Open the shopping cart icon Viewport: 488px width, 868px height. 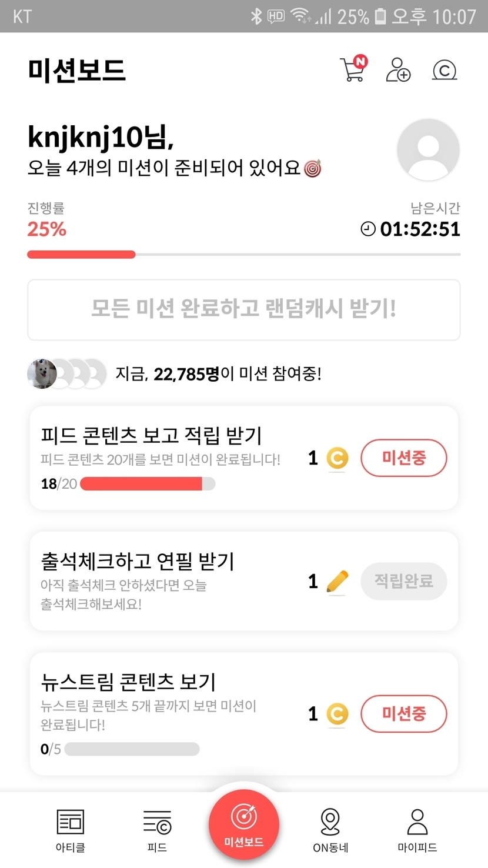pos(353,69)
